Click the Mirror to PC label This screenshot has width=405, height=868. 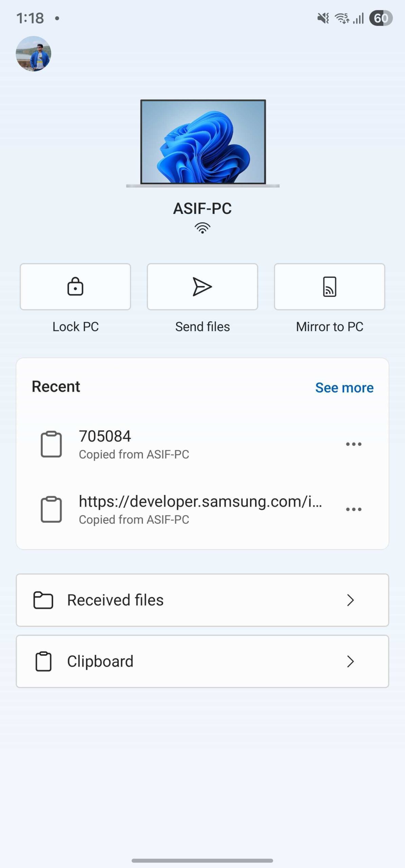click(x=330, y=327)
